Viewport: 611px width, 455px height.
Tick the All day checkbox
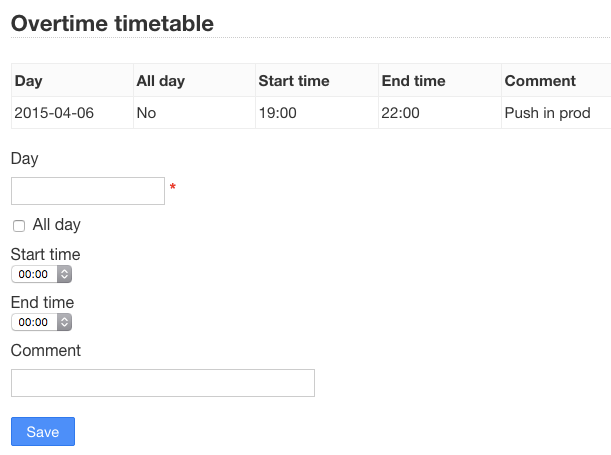(19, 226)
